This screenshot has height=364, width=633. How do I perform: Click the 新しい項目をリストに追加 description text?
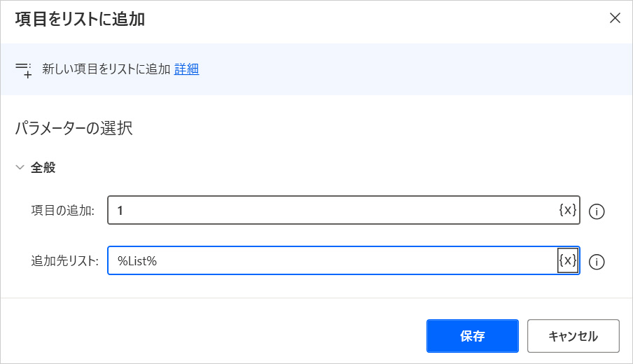click(106, 69)
